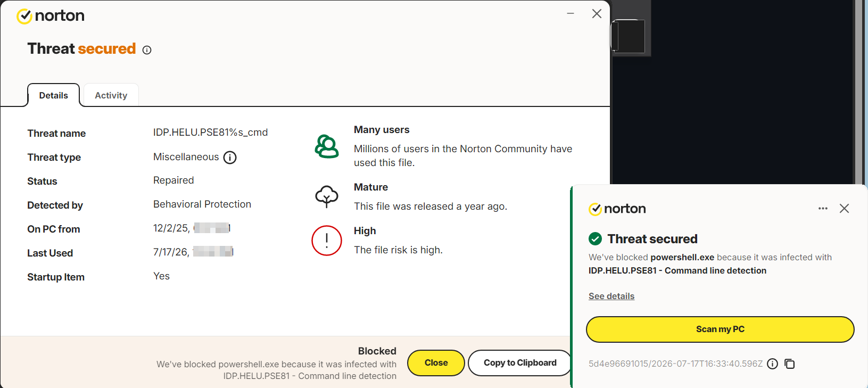Switch to the Details tab

click(54, 95)
